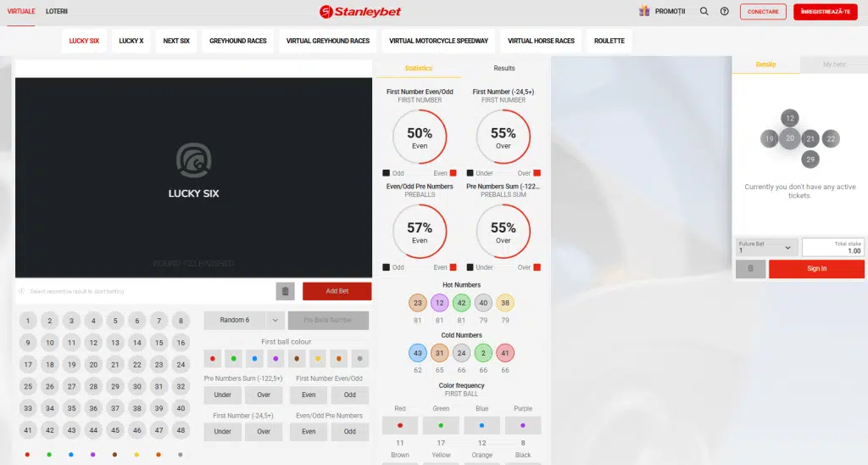Open the Random 6 dropdown arrow
This screenshot has width=868, height=465.
click(275, 321)
